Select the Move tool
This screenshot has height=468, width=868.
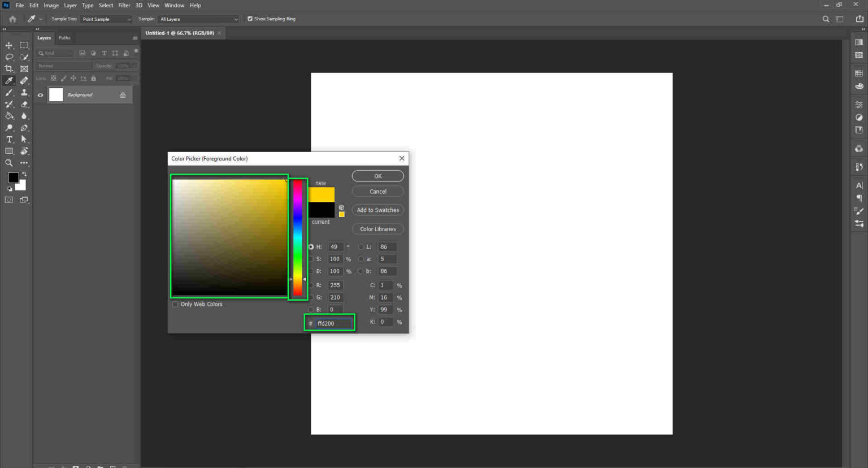pos(8,45)
